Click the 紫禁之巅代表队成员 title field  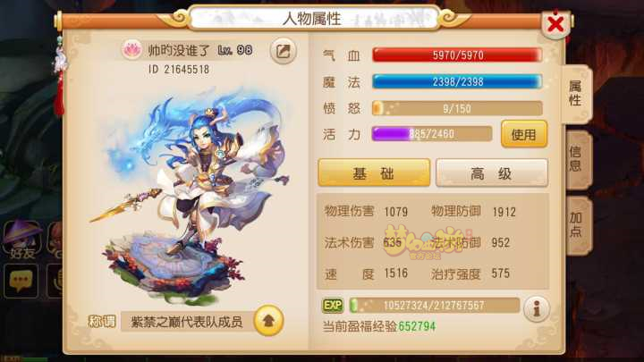click(187, 322)
